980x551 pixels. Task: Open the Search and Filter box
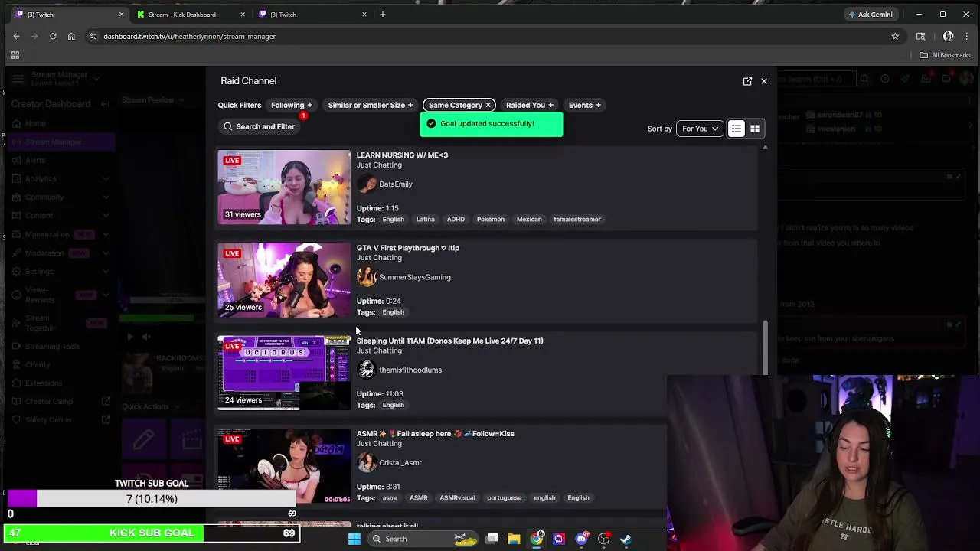pyautogui.click(x=260, y=126)
